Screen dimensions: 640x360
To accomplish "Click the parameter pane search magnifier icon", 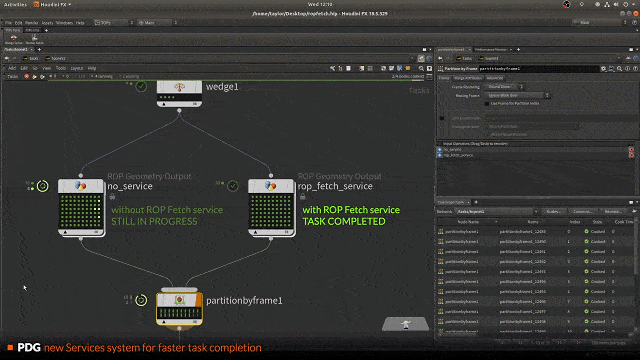I will [619, 69].
